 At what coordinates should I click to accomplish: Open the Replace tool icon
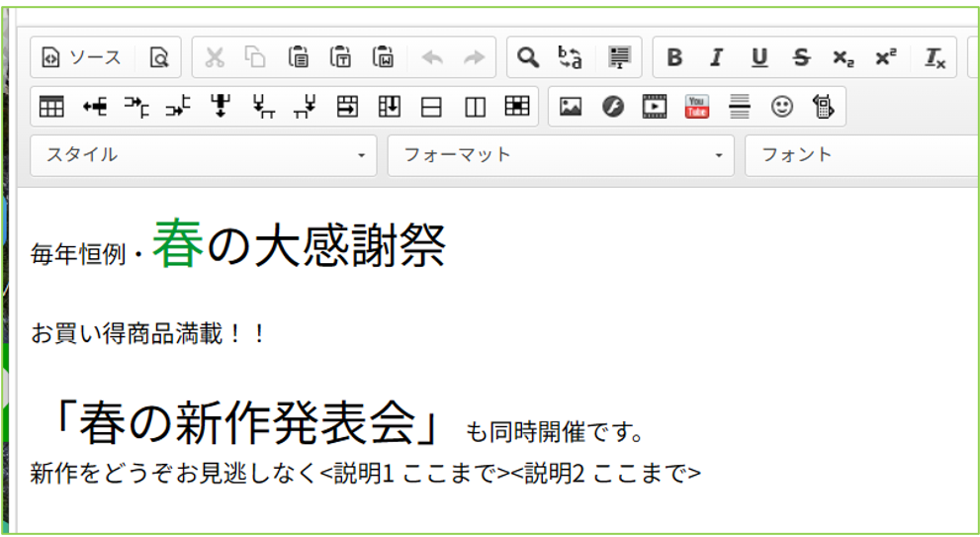[570, 57]
